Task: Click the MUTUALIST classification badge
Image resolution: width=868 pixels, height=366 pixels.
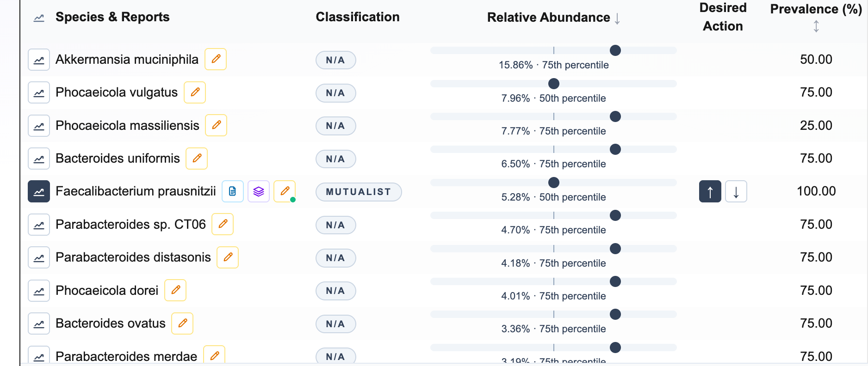Action: pos(359,192)
